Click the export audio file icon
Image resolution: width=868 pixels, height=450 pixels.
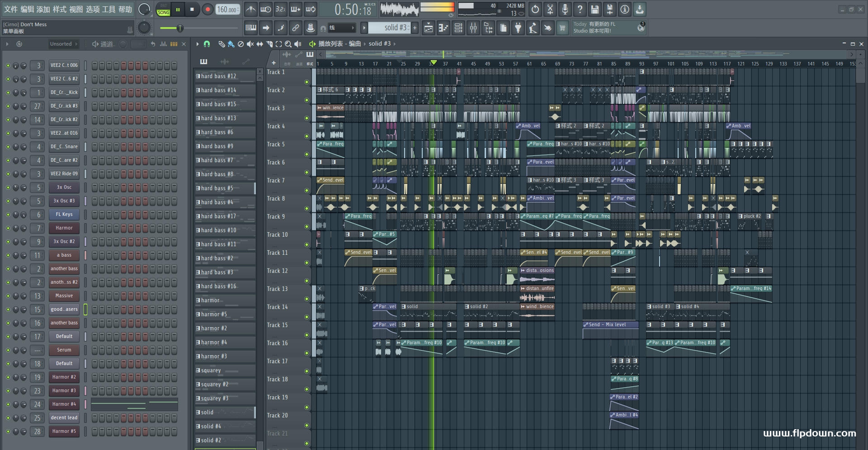610,9
